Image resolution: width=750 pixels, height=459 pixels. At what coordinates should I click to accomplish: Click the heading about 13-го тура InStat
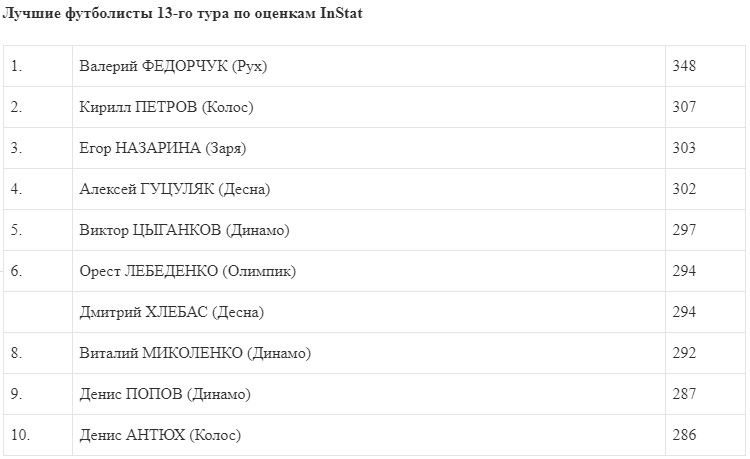pos(189,14)
